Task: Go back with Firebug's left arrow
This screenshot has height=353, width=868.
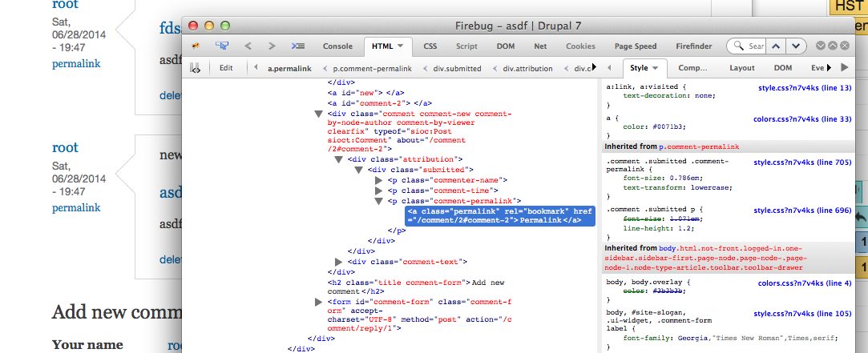Action: tap(248, 46)
